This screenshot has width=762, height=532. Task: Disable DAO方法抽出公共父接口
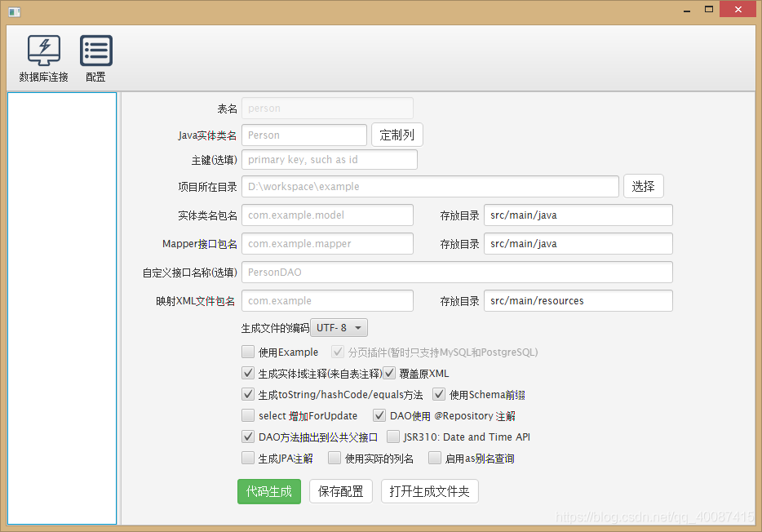tap(248, 437)
